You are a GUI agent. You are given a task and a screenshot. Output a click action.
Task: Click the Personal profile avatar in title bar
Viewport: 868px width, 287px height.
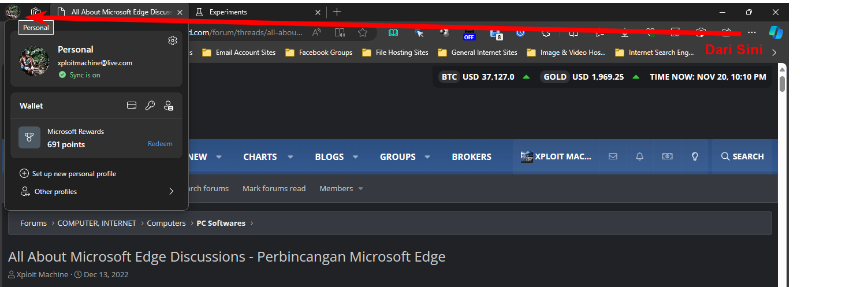click(13, 12)
